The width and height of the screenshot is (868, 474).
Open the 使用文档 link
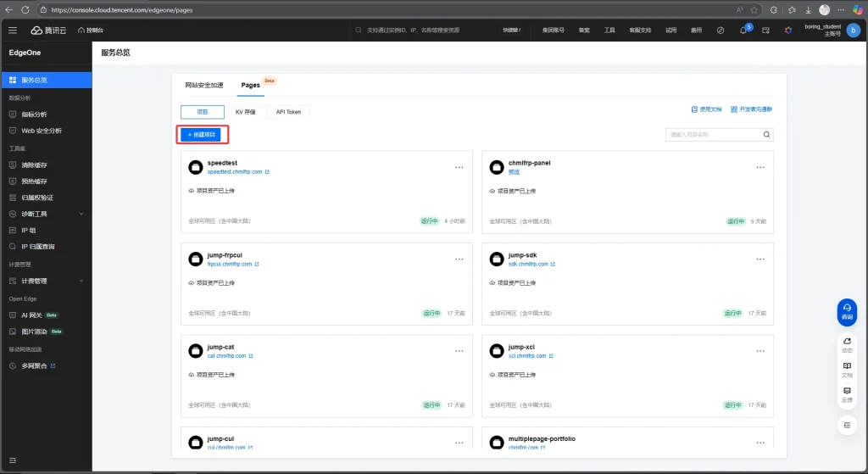pos(706,109)
